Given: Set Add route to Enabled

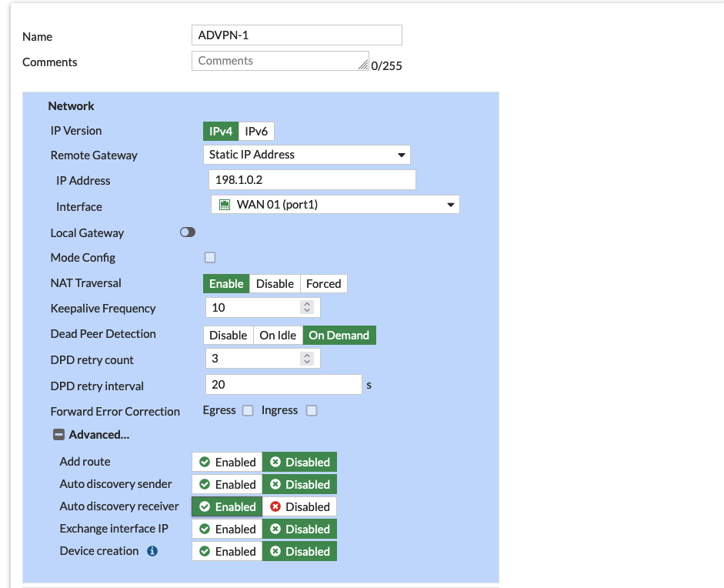Looking at the screenshot, I should click(227, 462).
